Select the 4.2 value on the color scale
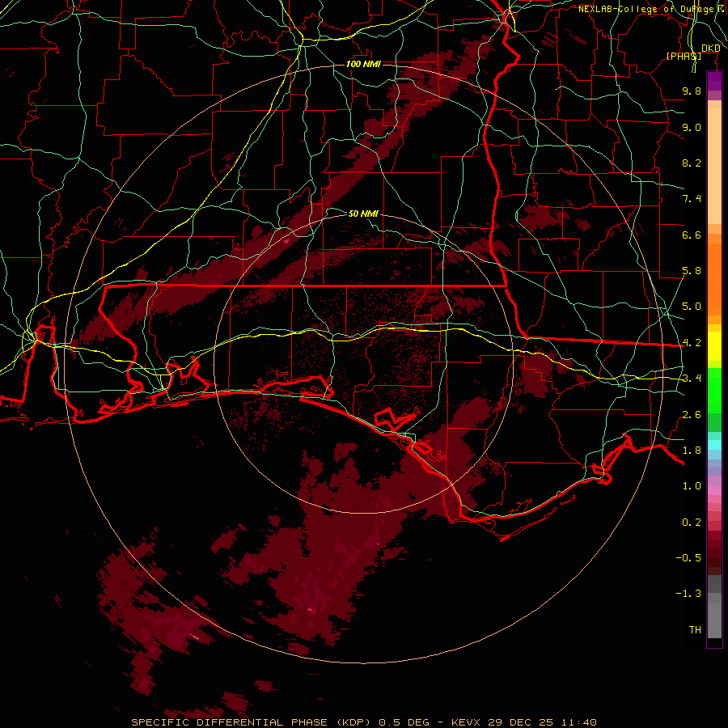The width and height of the screenshot is (728, 728). click(692, 343)
